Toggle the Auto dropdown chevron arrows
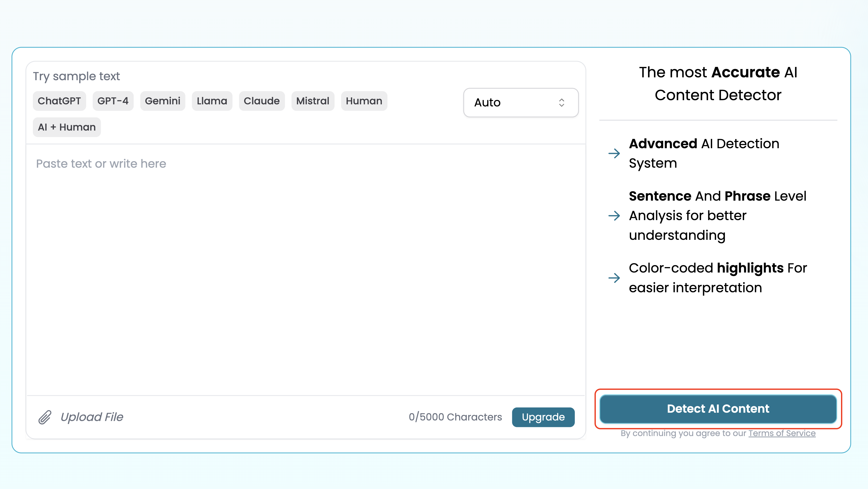868x489 pixels. click(x=561, y=102)
